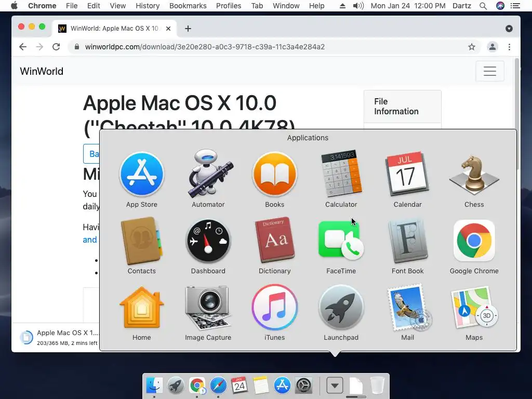Open iTunes from the Applications stack

coord(274,308)
